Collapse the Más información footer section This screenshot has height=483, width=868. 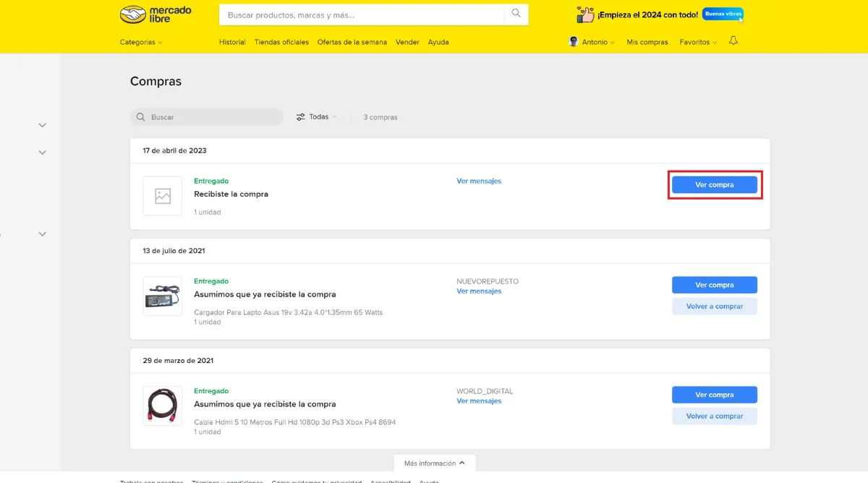(x=434, y=463)
